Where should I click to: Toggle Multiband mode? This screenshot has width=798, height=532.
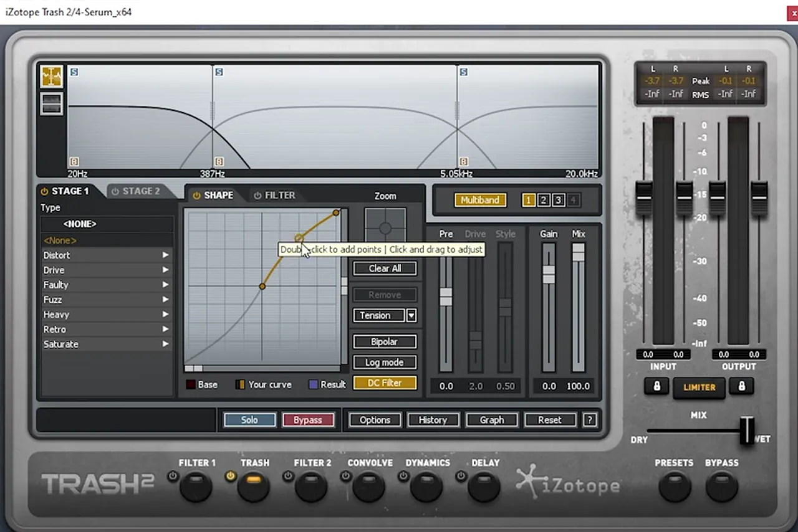click(480, 200)
